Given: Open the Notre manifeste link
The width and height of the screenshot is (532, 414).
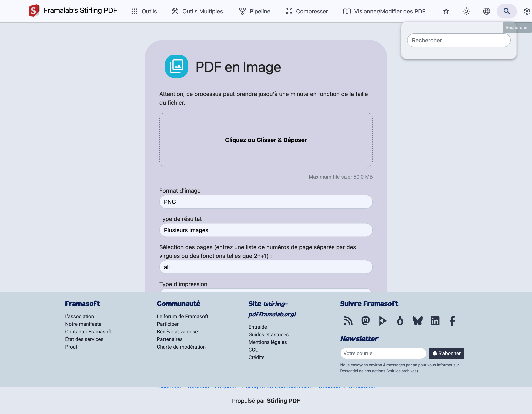Looking at the screenshot, I should (x=83, y=324).
